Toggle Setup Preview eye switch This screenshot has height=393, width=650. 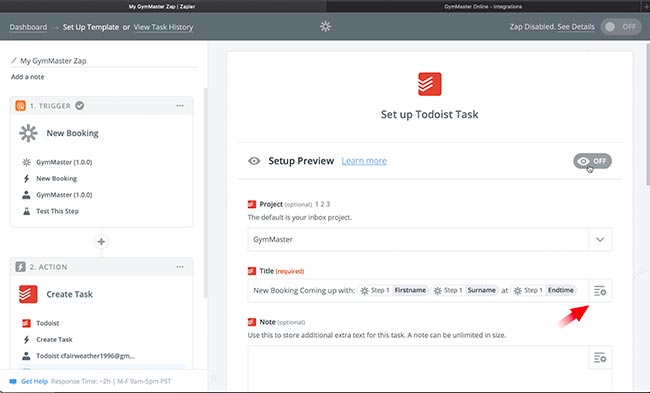click(x=592, y=161)
